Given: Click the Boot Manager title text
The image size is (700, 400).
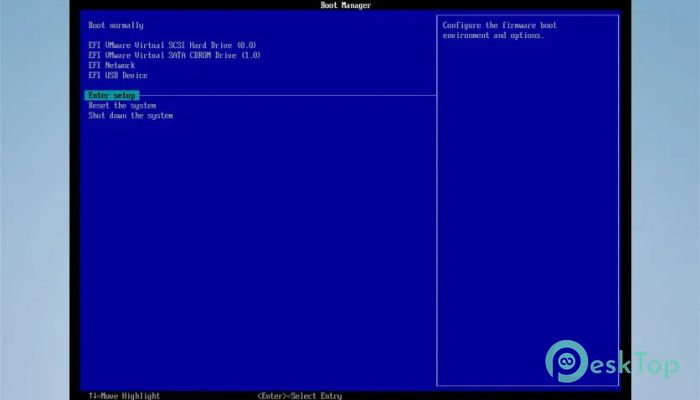Looking at the screenshot, I should click(346, 5).
